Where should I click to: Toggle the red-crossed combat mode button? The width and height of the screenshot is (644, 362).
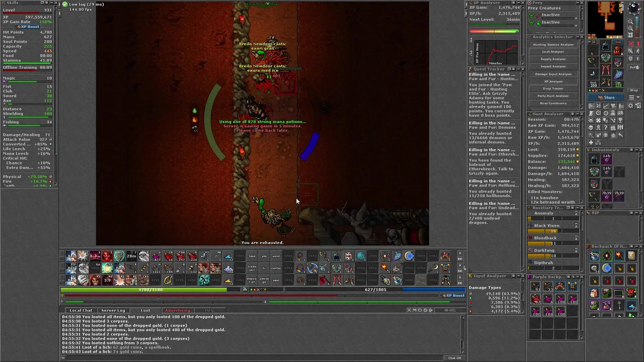[x=631, y=44]
